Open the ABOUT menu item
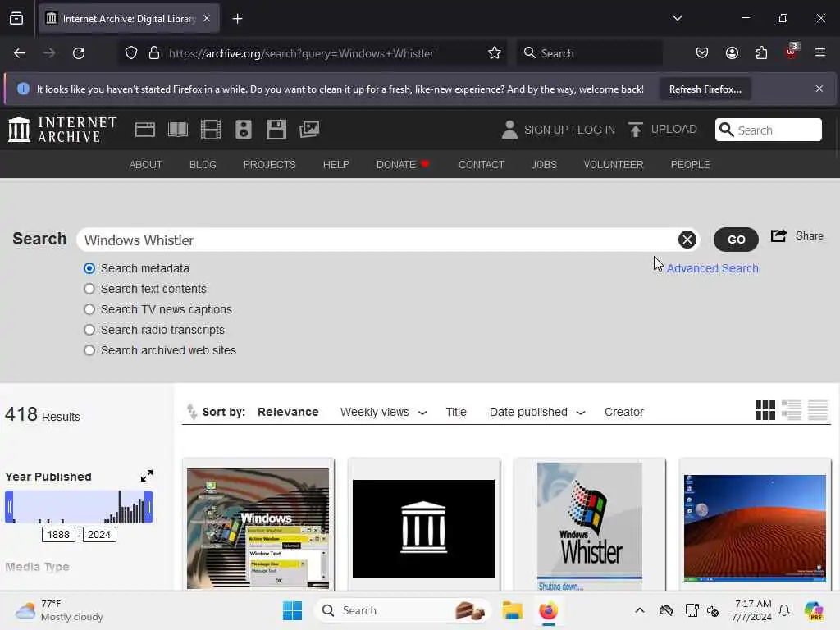840x630 pixels. tap(146, 164)
